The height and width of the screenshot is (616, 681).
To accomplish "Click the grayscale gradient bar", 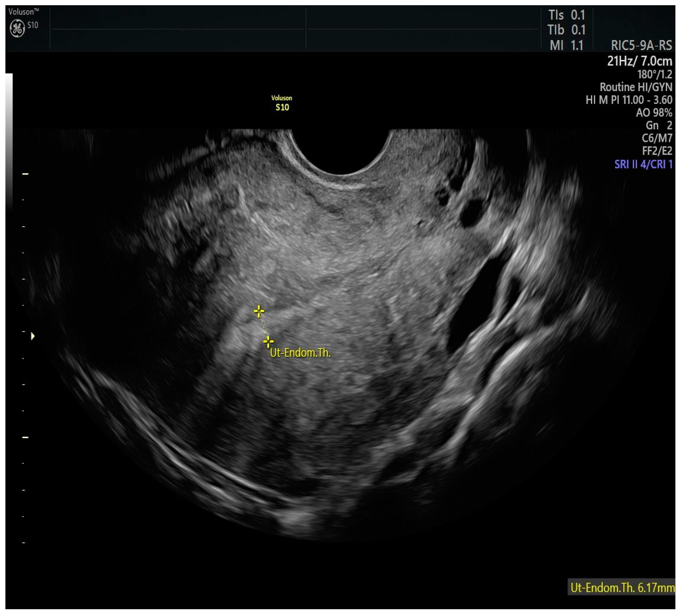I will 9,142.
